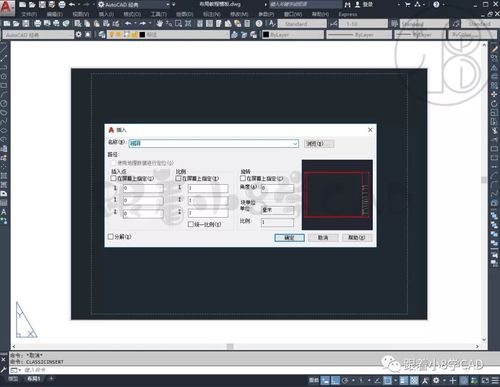The height and width of the screenshot is (387, 500).
Task: Click the command line customize wrench icon
Action: tap(3, 370)
